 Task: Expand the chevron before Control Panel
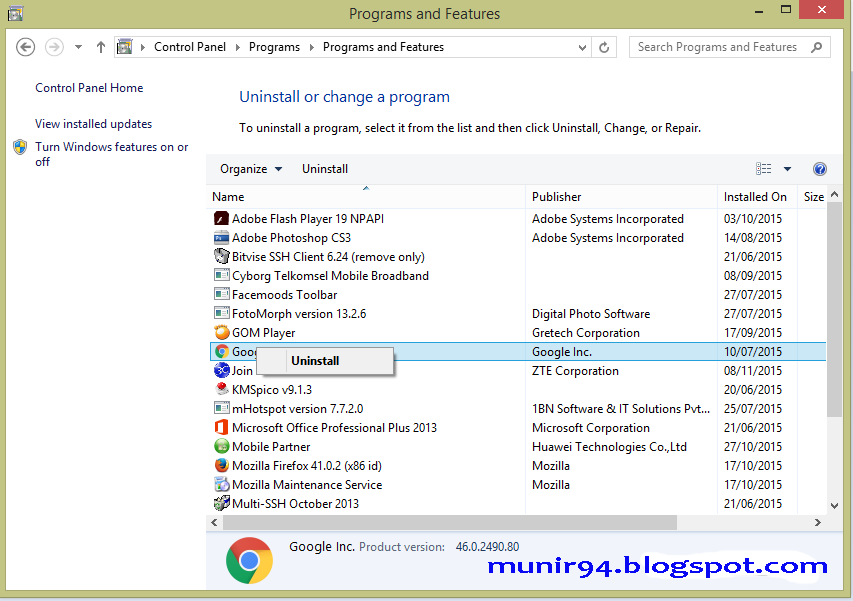tap(143, 47)
